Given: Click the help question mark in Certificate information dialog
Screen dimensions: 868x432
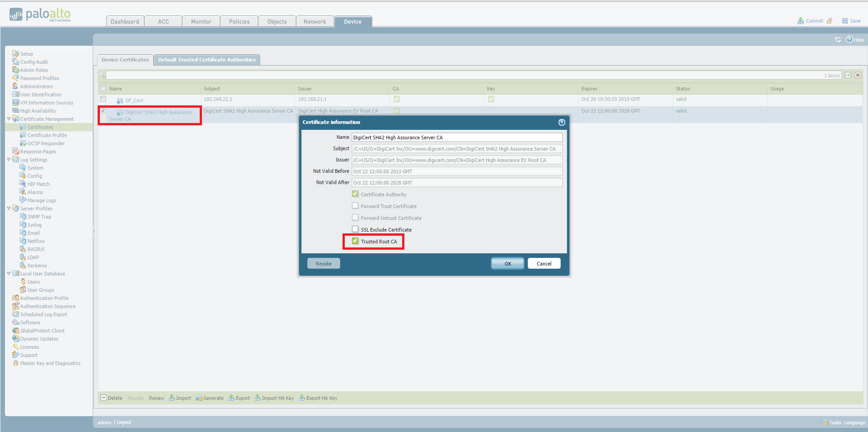Looking at the screenshot, I should (562, 122).
